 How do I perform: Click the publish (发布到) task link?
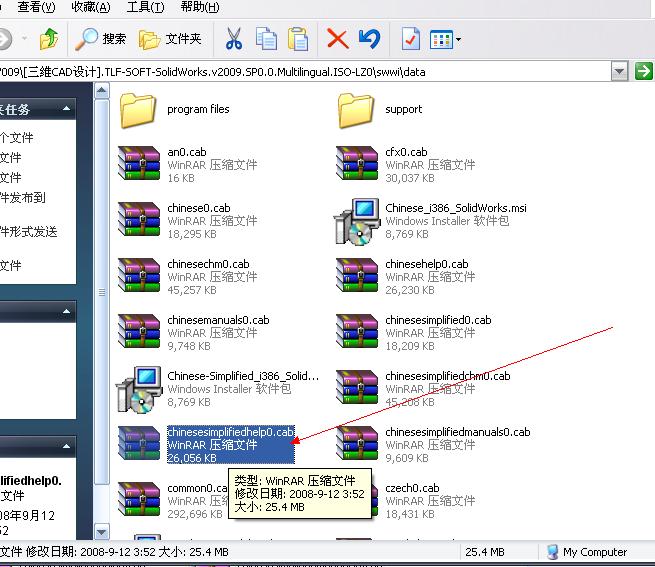point(23,197)
